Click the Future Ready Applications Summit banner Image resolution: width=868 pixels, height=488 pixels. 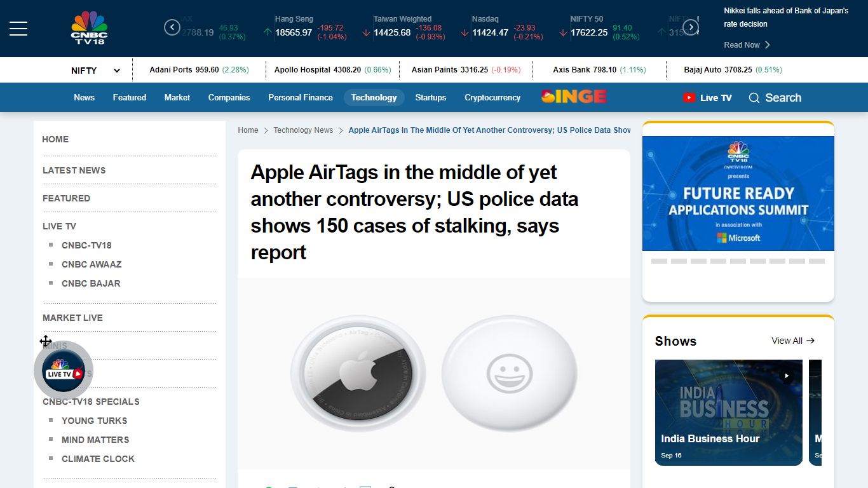point(738,193)
